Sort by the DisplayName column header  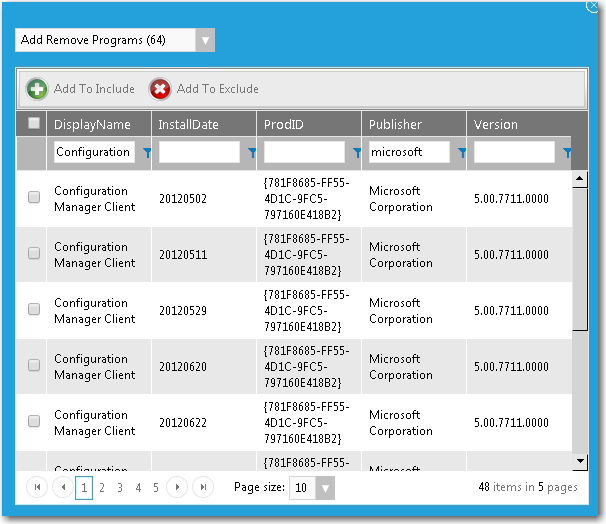coord(92,124)
